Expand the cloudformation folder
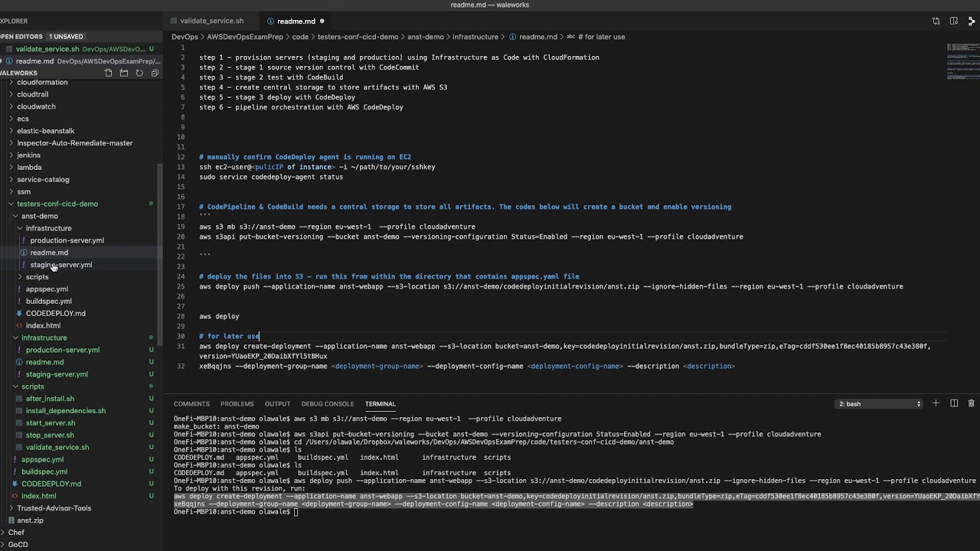 point(42,82)
